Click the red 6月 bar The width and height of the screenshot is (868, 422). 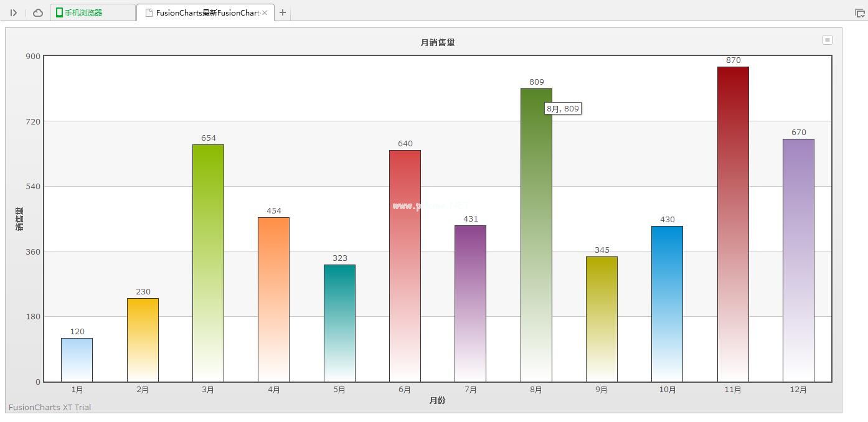(405, 266)
